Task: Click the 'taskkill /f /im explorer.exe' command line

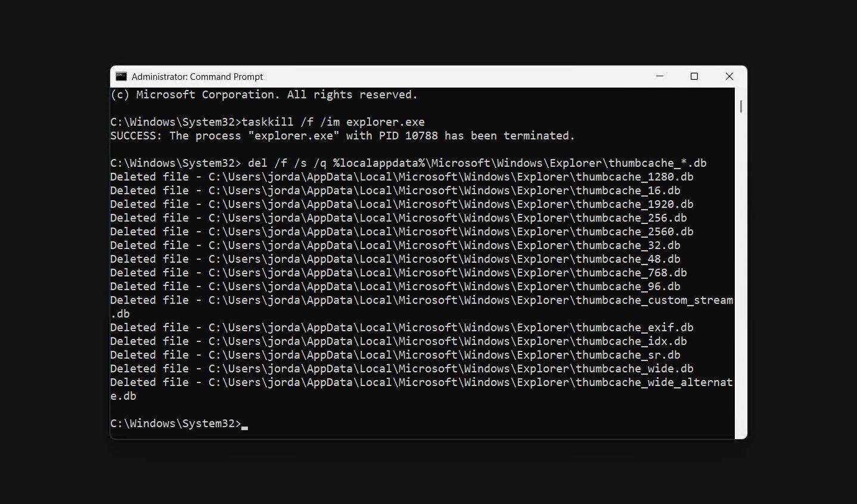Action: click(x=268, y=122)
